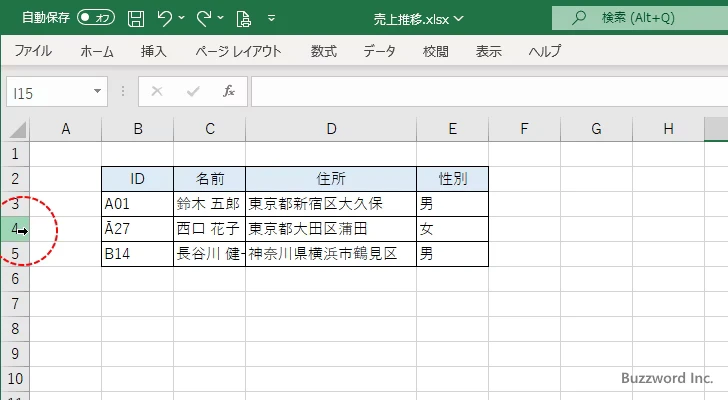
Task: Expand the Name Box dropdown arrow
Action: 97,91
